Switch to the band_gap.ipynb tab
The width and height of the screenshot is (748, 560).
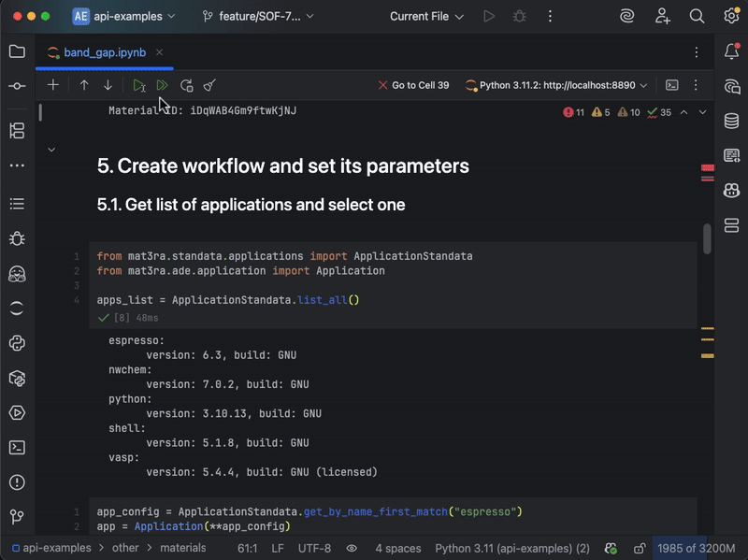(x=104, y=52)
